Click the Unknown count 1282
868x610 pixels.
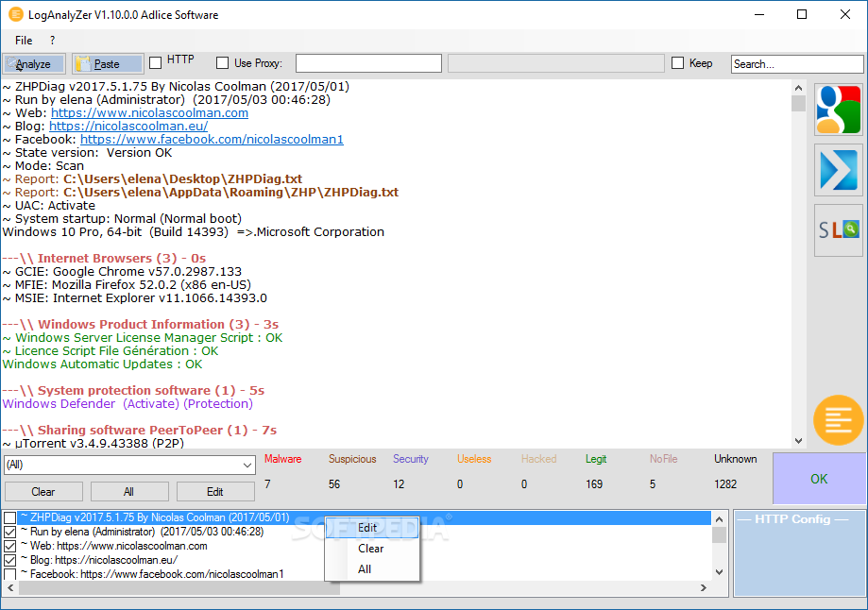(x=725, y=484)
